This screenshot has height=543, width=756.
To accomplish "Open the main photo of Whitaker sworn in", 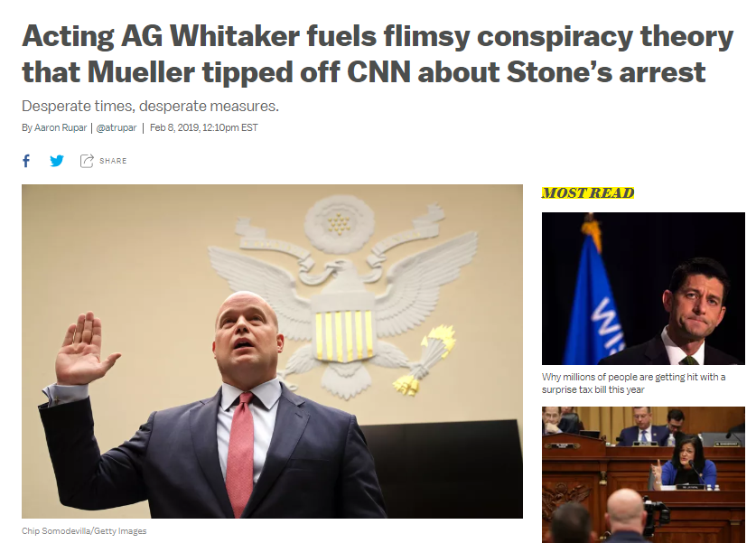I will point(272,351).
